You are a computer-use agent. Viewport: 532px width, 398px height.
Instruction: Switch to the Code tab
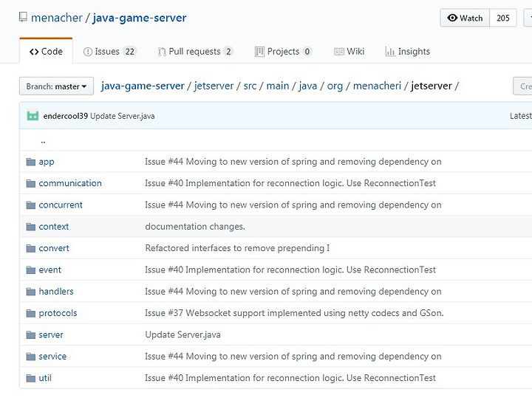click(x=46, y=52)
